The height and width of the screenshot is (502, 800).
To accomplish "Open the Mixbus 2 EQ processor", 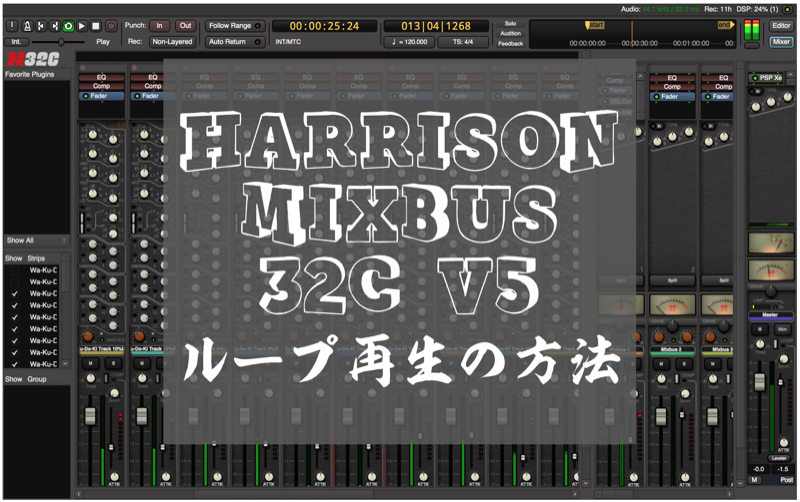I will tap(672, 78).
